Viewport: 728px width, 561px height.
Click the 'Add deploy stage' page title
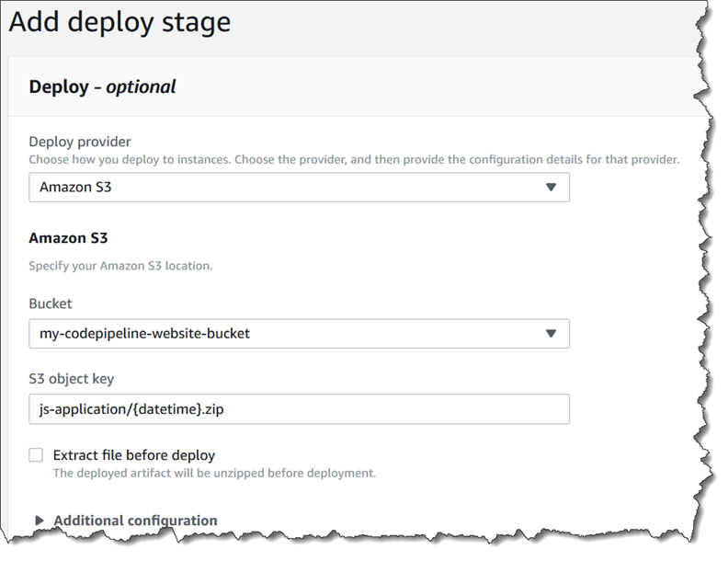(x=119, y=22)
